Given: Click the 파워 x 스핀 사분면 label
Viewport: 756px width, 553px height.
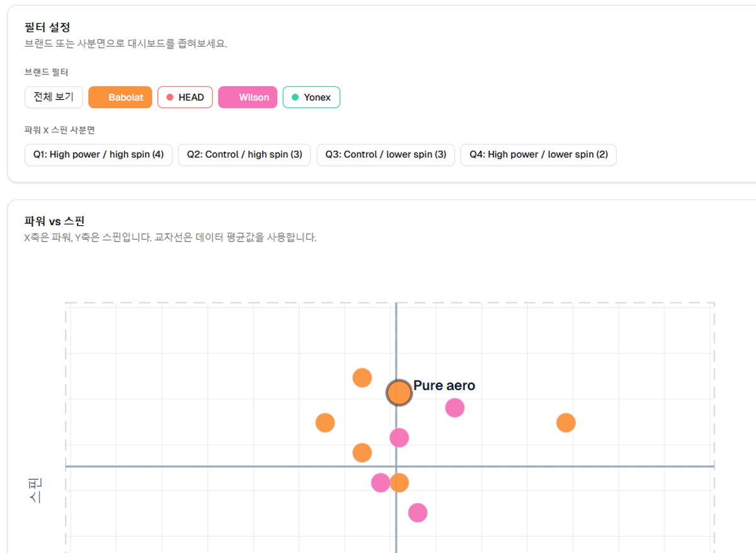Looking at the screenshot, I should click(59, 130).
